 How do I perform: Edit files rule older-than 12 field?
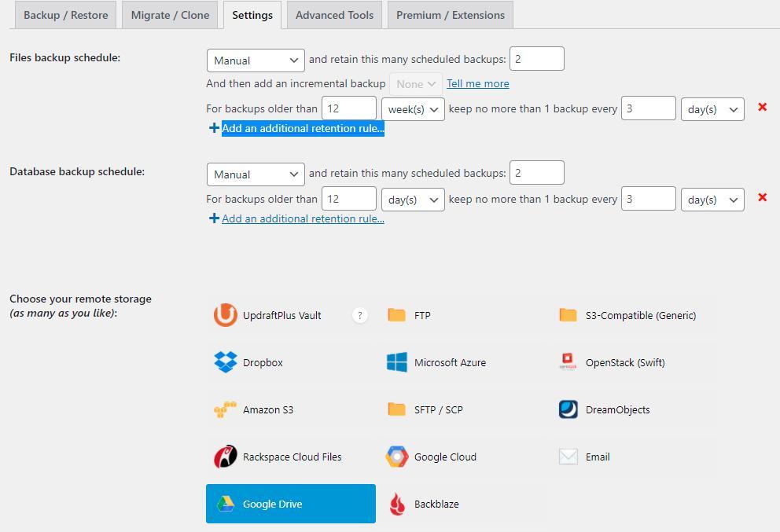click(348, 108)
